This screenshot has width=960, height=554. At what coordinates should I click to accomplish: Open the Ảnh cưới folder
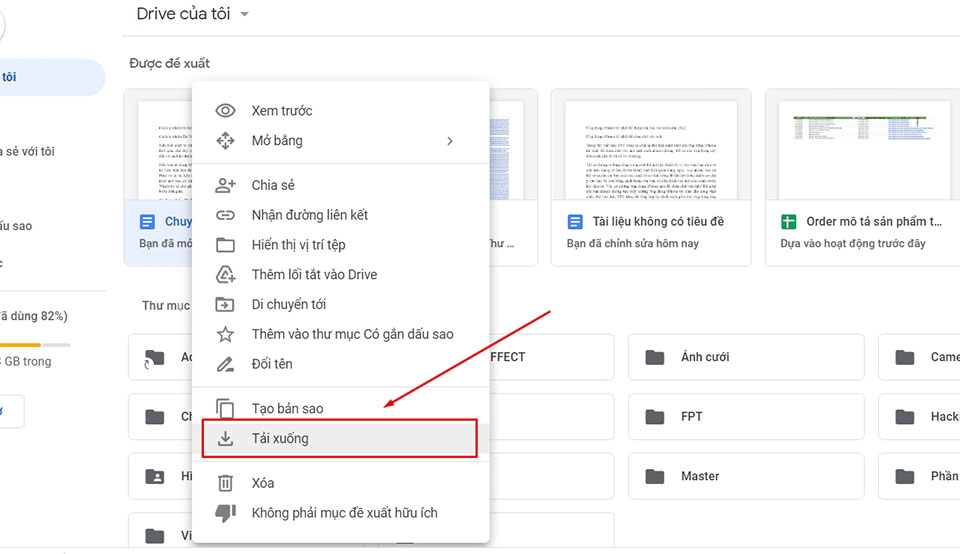point(746,357)
